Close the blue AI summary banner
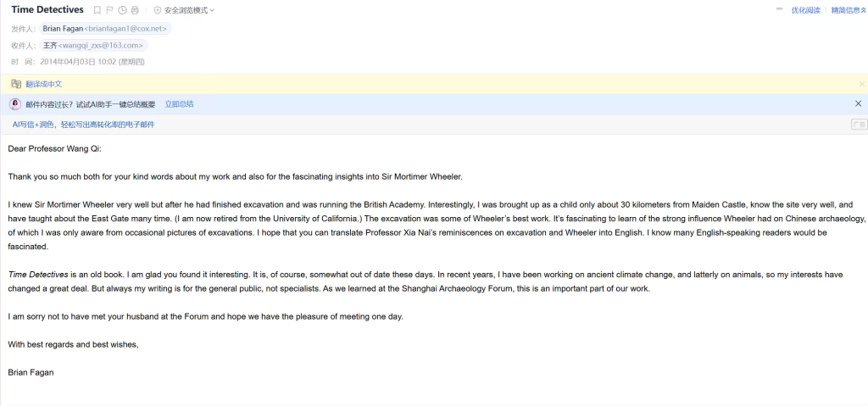868x406 pixels. coord(858,103)
